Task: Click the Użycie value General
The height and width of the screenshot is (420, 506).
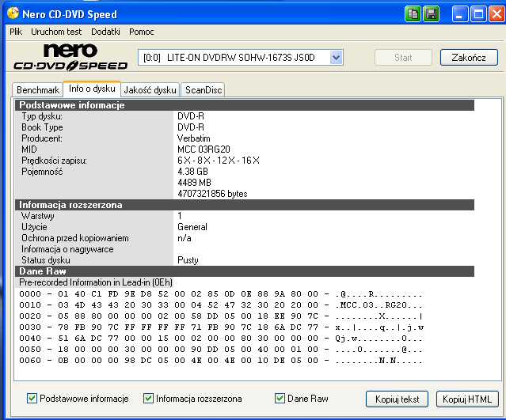Action: (x=192, y=227)
